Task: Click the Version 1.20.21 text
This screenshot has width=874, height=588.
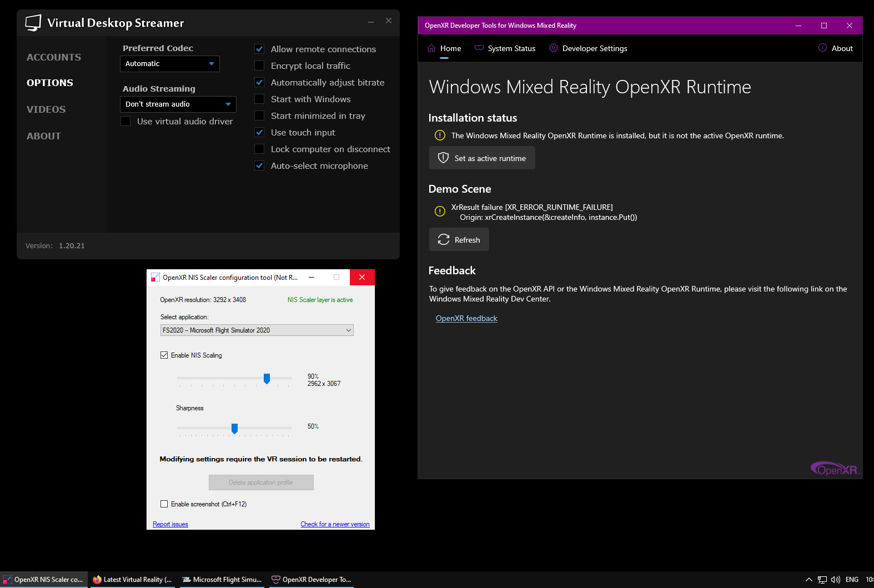Action: (x=55, y=245)
